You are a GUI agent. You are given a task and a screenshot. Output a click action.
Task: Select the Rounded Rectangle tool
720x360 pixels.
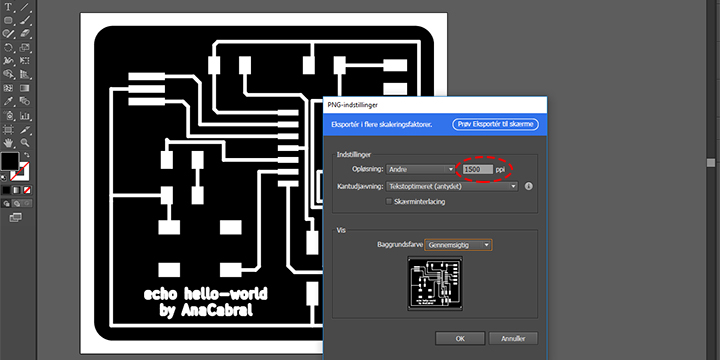(8, 20)
